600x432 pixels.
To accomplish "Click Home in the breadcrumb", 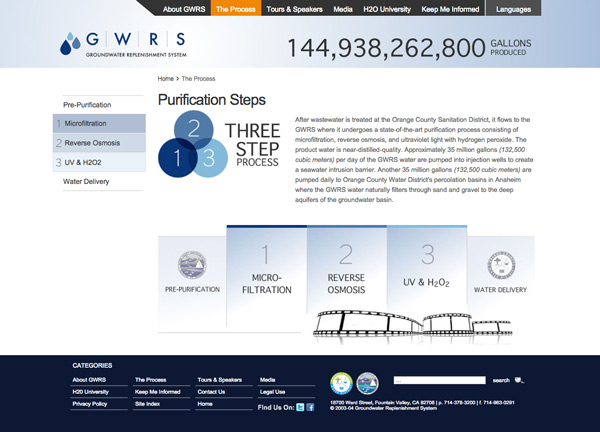I will (x=165, y=79).
